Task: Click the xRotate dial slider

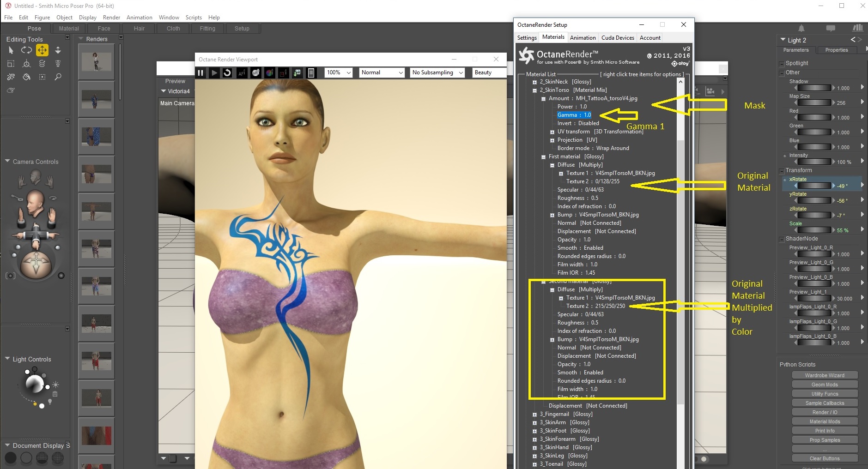Action: (x=814, y=186)
